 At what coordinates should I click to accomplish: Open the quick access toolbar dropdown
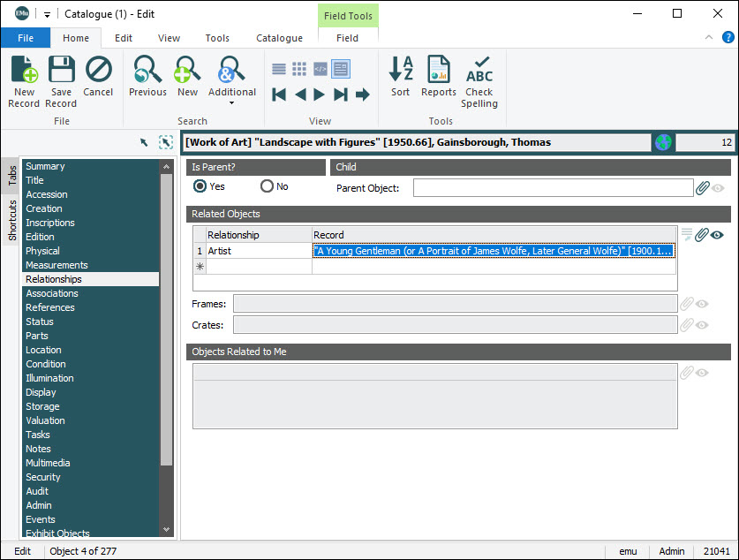(47, 14)
